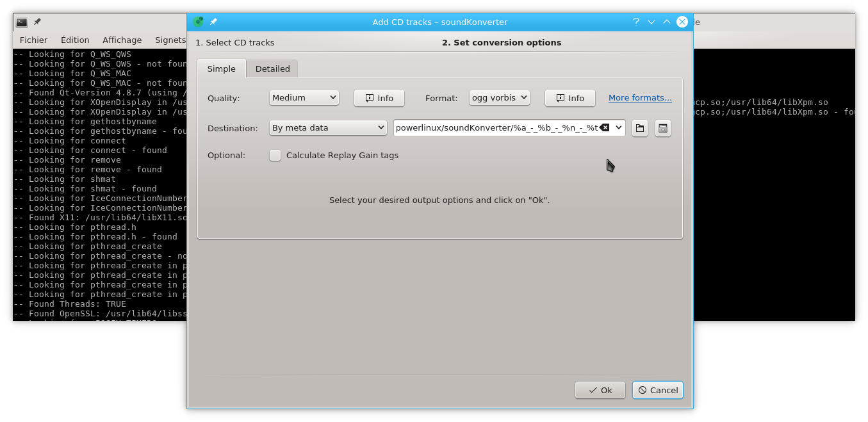Open the Signets menu in the terminal window
This screenshot has width=868, height=422.
click(170, 40)
